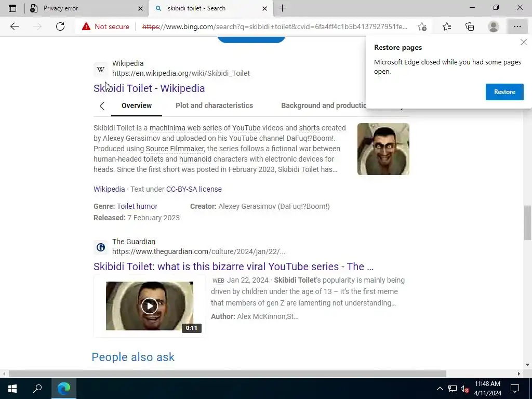
Task: Open the CC-BY-SA license link
Action: [194, 189]
